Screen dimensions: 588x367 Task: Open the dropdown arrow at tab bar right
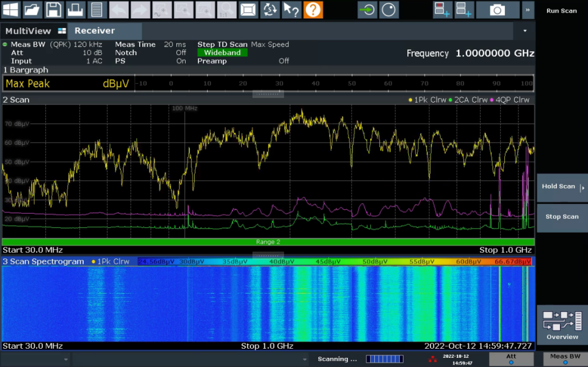coord(525,31)
